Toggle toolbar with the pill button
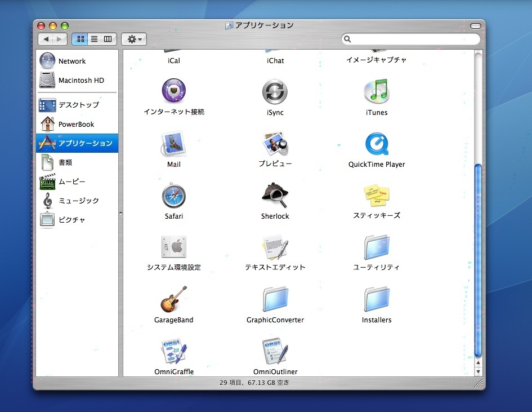Screen dimensions: 532x412 point(475,26)
